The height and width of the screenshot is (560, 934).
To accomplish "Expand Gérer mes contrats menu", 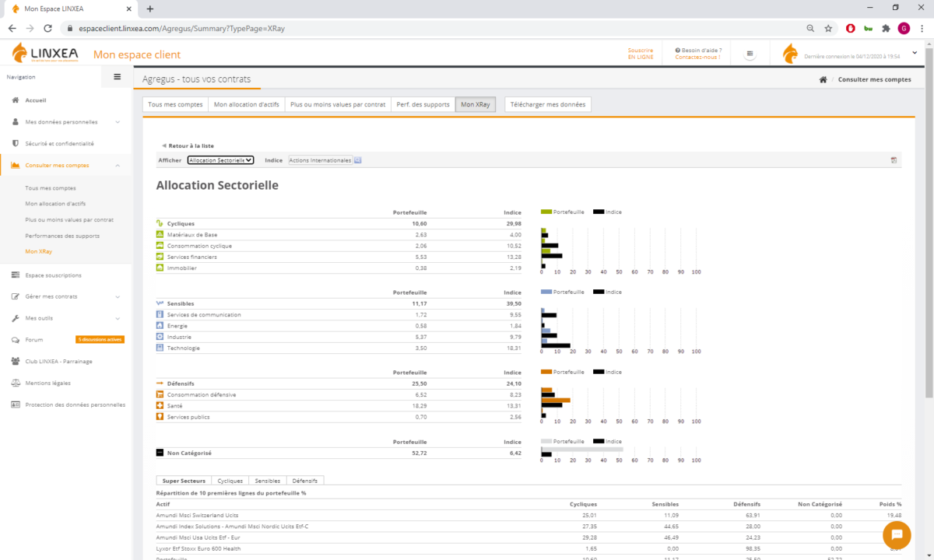I will [67, 296].
